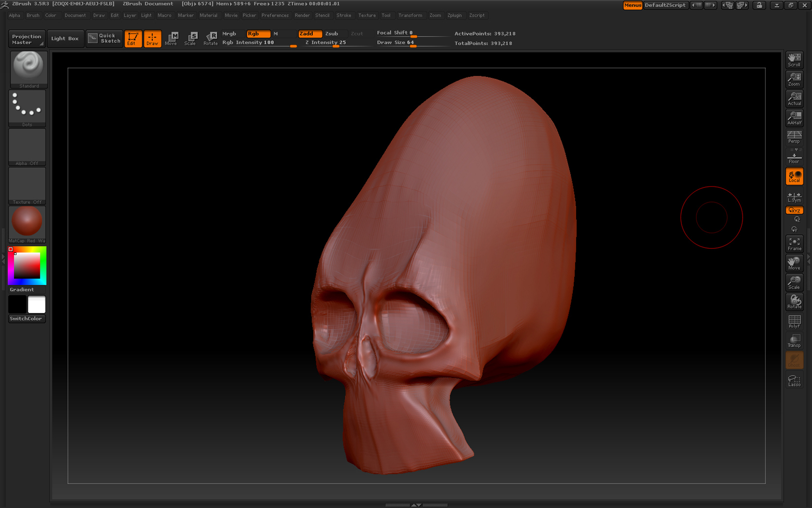Toggle Persp perspective view

(794, 136)
